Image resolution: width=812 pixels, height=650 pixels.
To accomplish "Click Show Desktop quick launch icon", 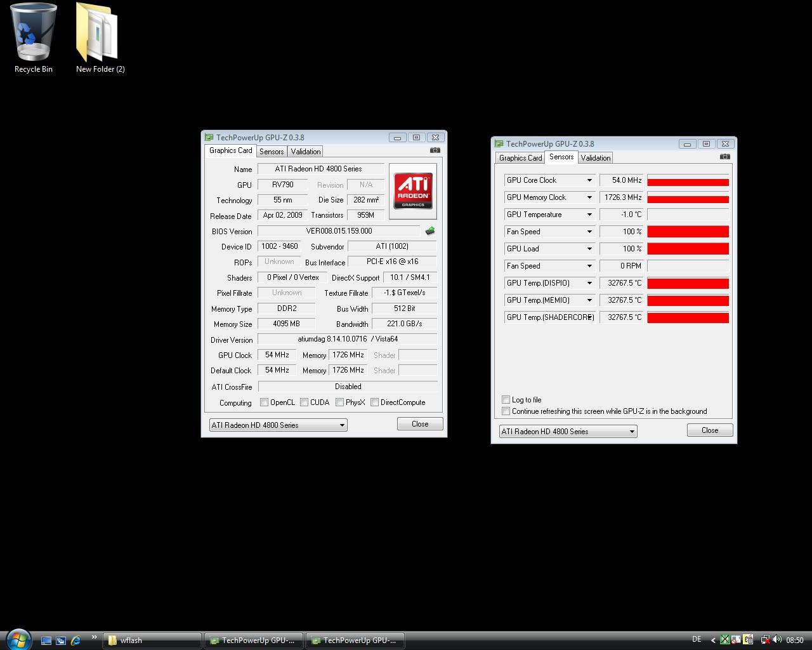I will [46, 640].
